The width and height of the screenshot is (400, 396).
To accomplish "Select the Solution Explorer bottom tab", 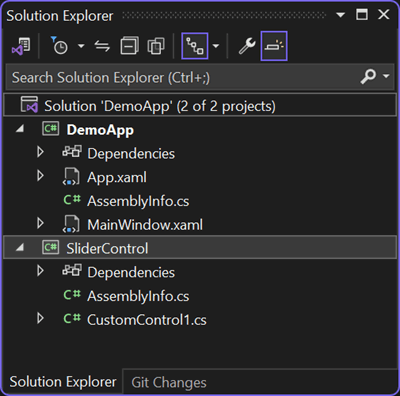I will coord(63,382).
